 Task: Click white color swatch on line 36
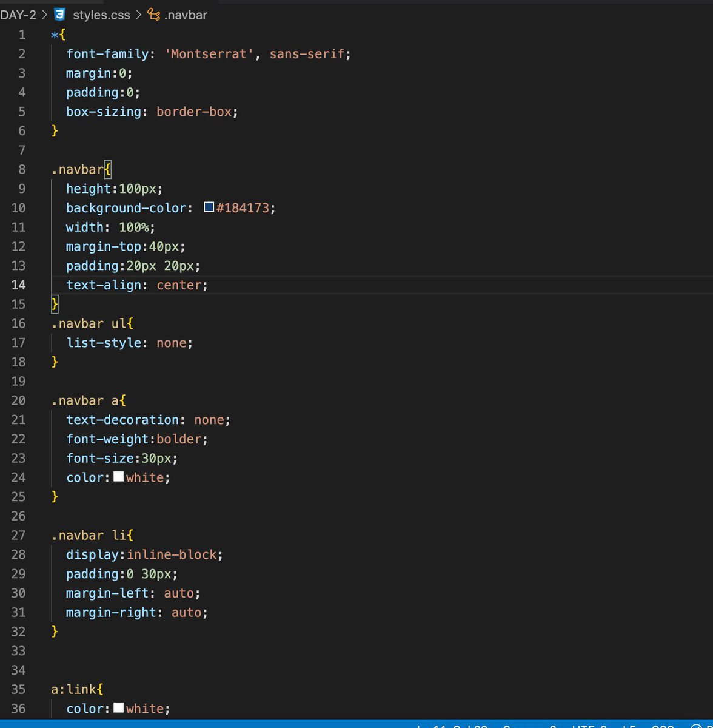click(119, 708)
